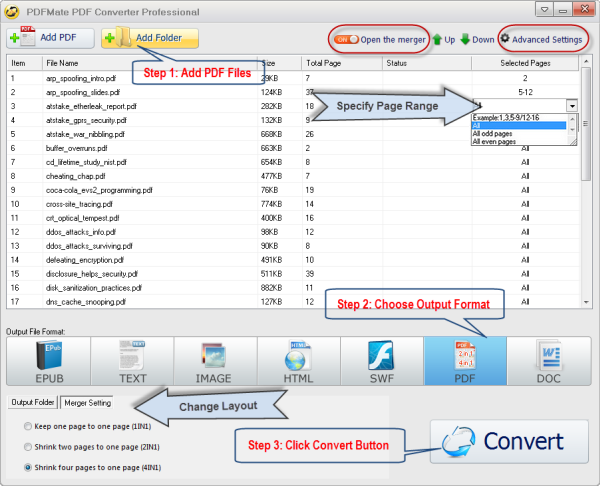Select HTML output format
This screenshot has height=486, width=600.
click(x=299, y=361)
